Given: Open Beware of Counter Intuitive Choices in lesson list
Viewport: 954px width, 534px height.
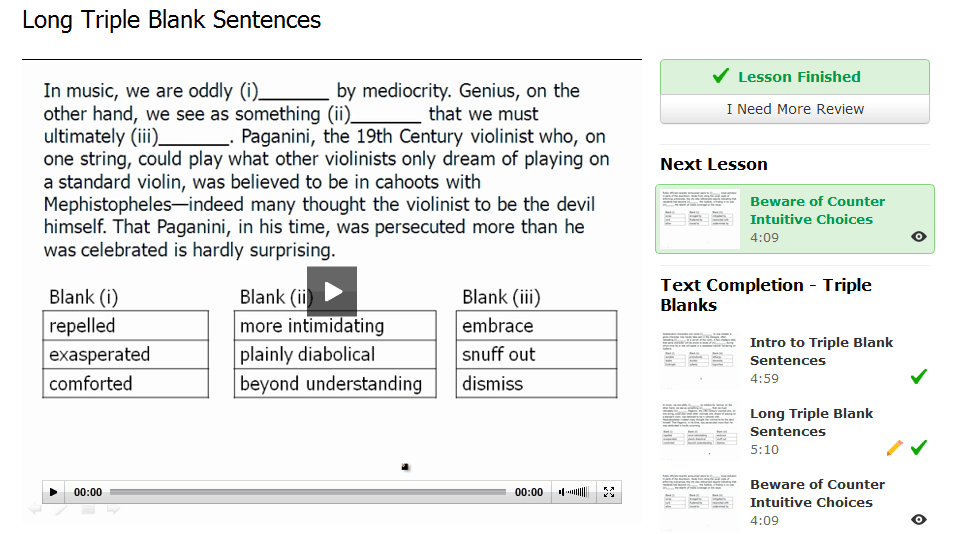Looking at the screenshot, I should (x=816, y=493).
